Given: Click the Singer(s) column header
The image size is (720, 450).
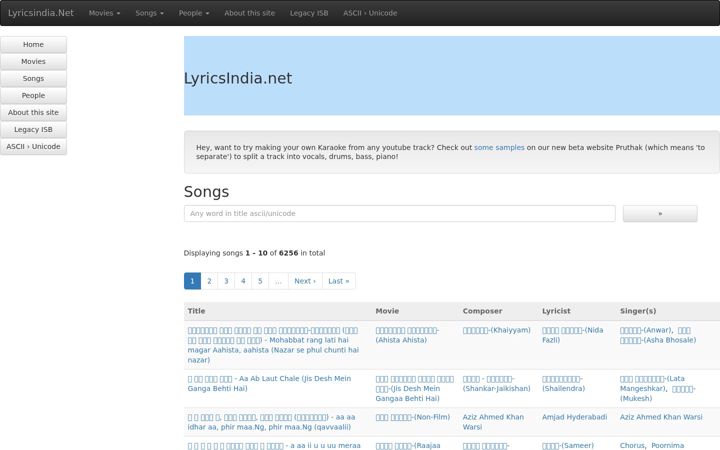Looking at the screenshot, I should pos(638,311).
